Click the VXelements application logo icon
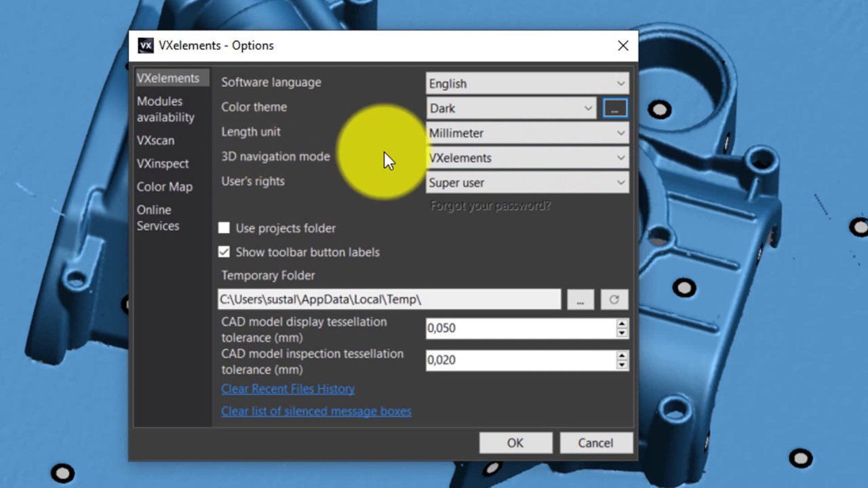Screen dimensions: 868x488 146,45
